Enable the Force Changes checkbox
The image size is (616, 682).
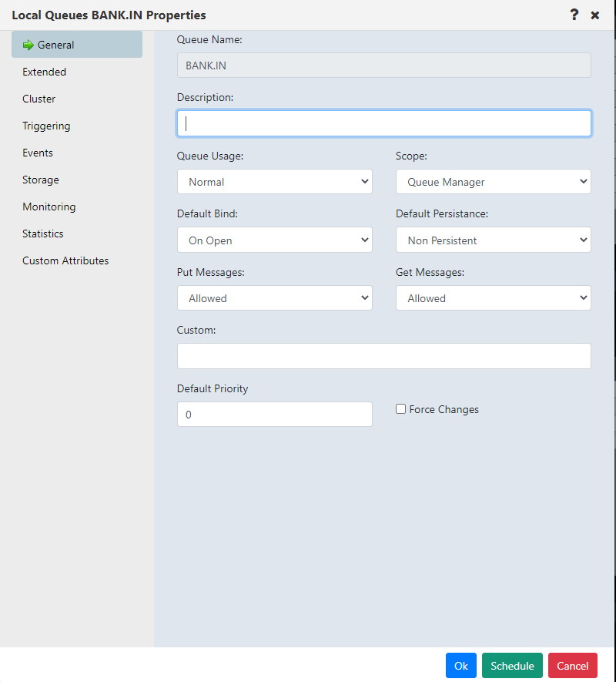[401, 409]
